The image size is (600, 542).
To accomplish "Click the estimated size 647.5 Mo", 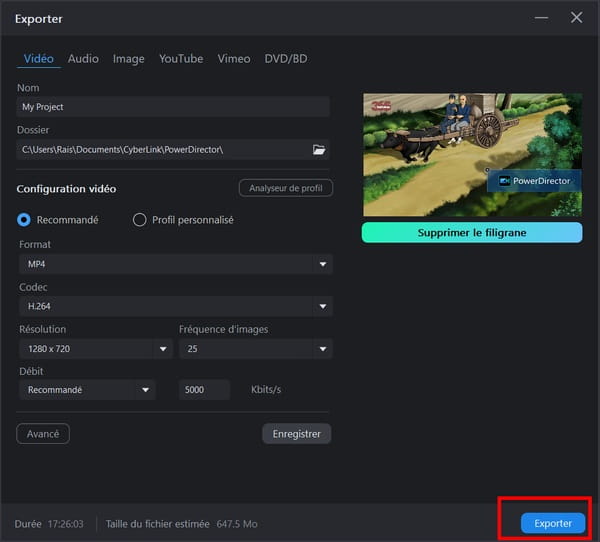I will pyautogui.click(x=237, y=524).
